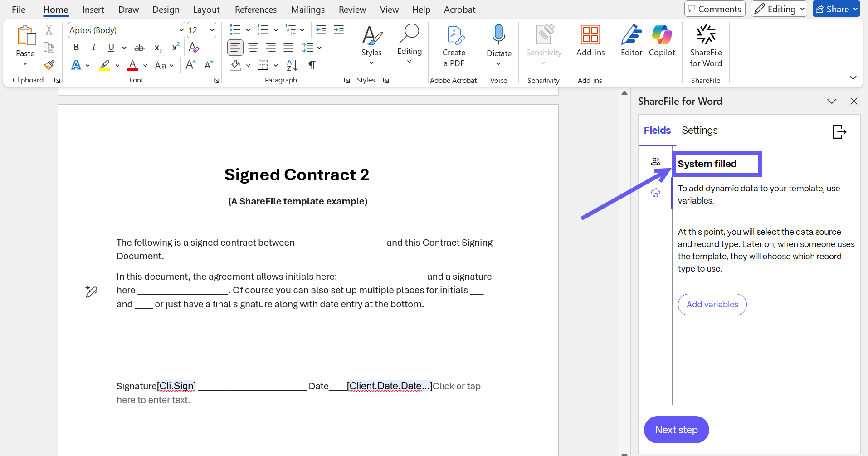Switch to the Settings tab
868x456 pixels.
[x=699, y=131]
